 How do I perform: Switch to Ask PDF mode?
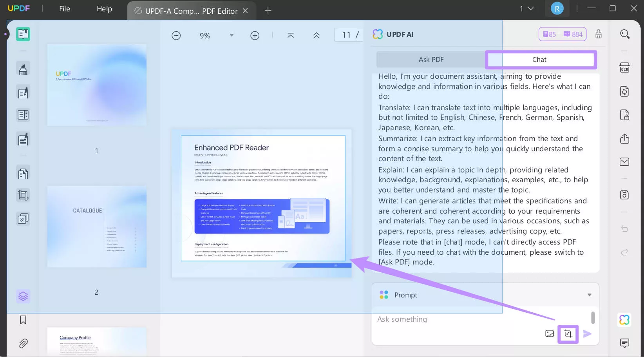point(431,60)
